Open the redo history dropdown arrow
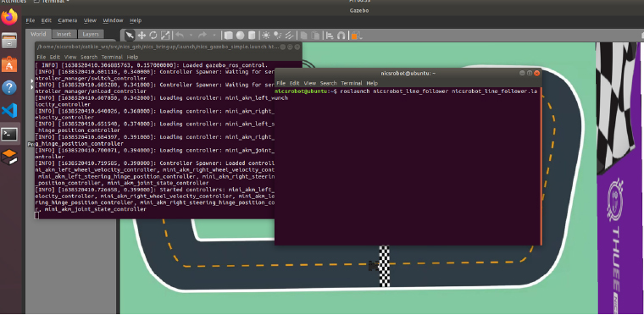 coord(214,36)
